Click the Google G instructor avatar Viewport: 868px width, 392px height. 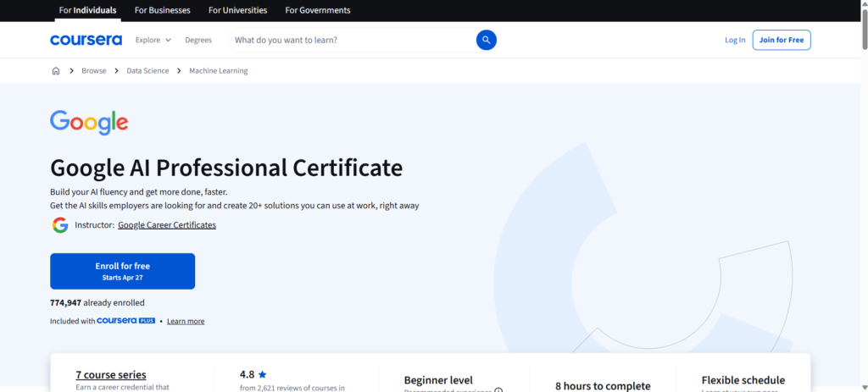[60, 225]
